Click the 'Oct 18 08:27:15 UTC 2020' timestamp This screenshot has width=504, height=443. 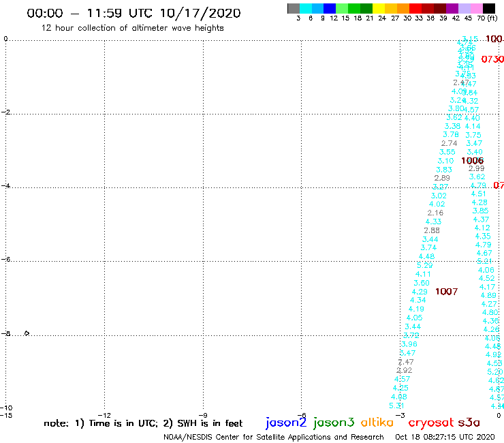pyautogui.click(x=445, y=437)
